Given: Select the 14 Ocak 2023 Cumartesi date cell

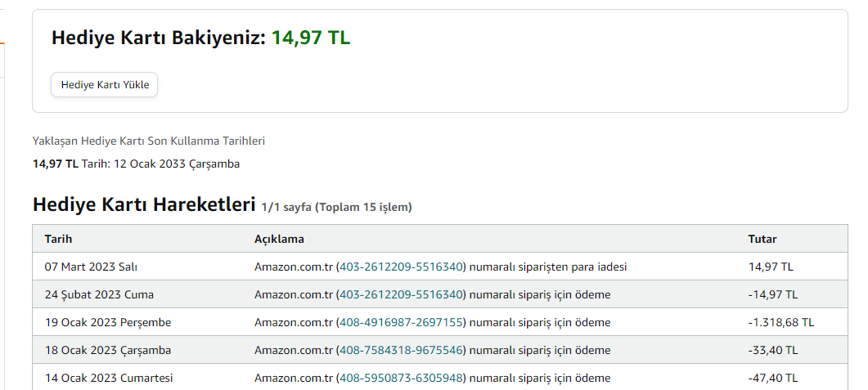Looking at the screenshot, I should click(x=109, y=378).
